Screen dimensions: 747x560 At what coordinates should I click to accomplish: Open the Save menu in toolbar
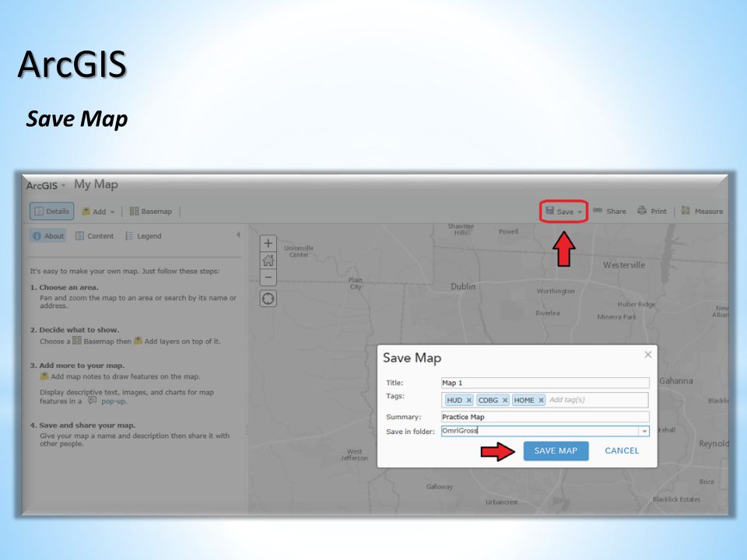click(564, 212)
